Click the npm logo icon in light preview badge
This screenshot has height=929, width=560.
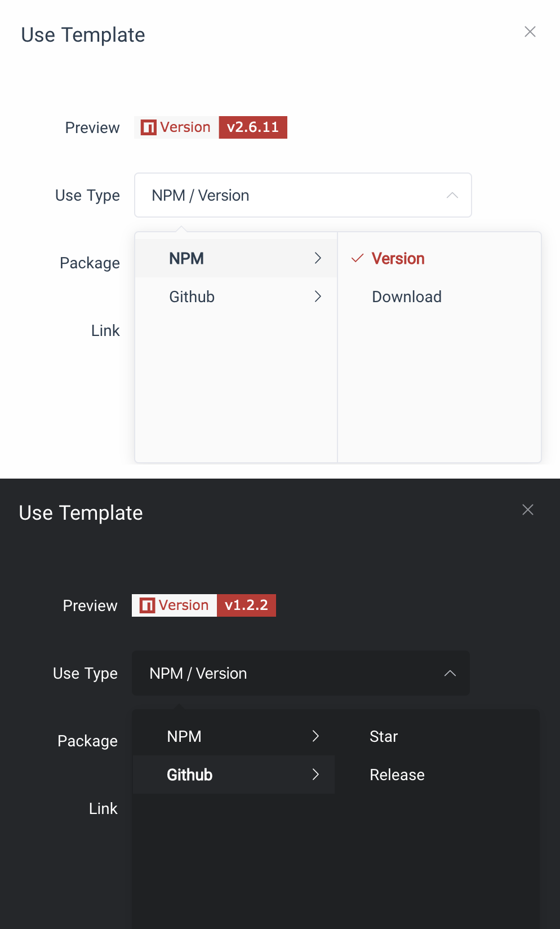[148, 127]
